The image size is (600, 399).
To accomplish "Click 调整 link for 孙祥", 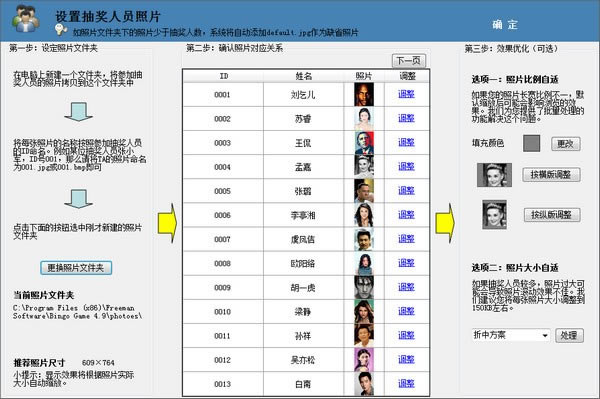I will click(406, 335).
